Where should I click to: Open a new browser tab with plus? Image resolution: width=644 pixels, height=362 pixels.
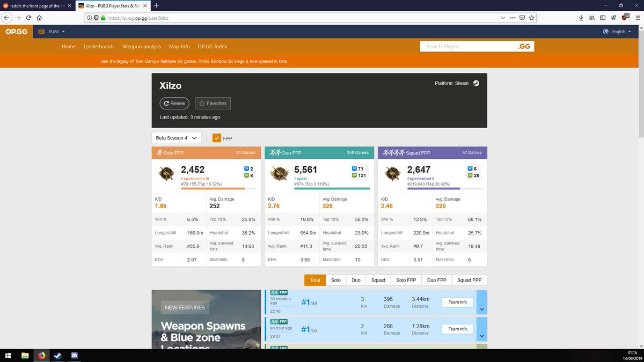pos(156,5)
